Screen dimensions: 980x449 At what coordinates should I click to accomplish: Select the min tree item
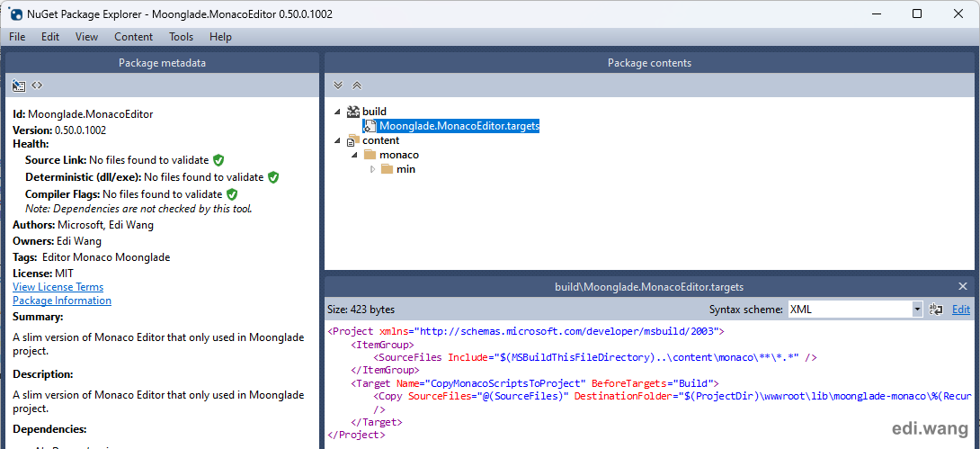pos(405,169)
